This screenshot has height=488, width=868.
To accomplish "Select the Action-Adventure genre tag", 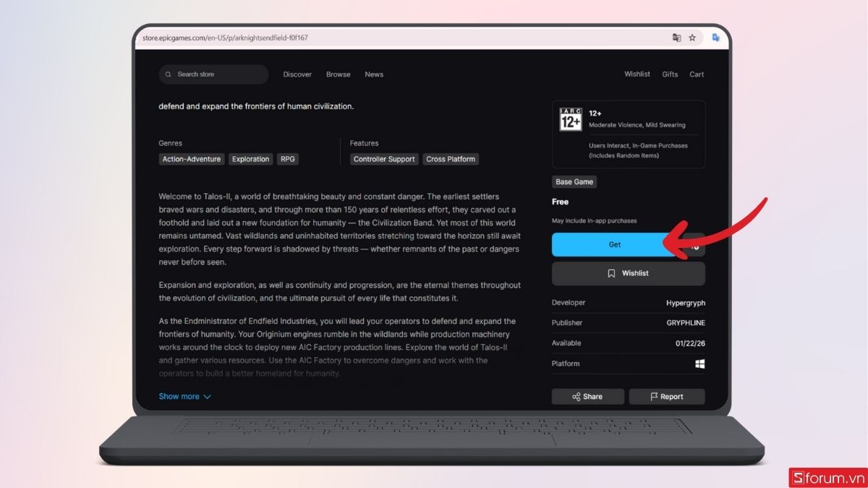I will pos(192,159).
